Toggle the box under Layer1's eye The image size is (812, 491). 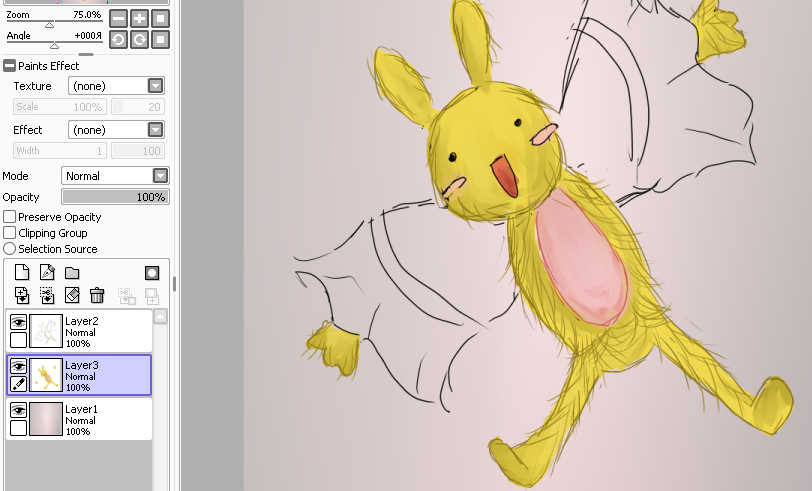pos(18,428)
